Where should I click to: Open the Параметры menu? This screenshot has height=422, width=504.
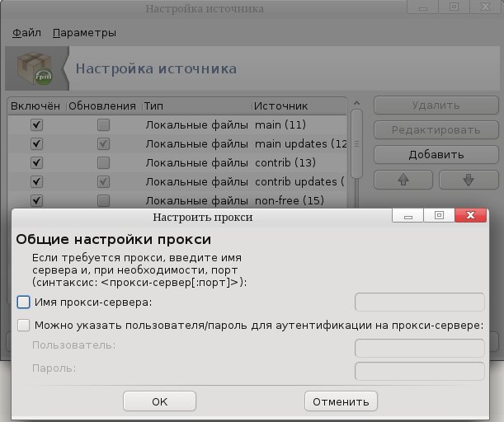coord(84,33)
